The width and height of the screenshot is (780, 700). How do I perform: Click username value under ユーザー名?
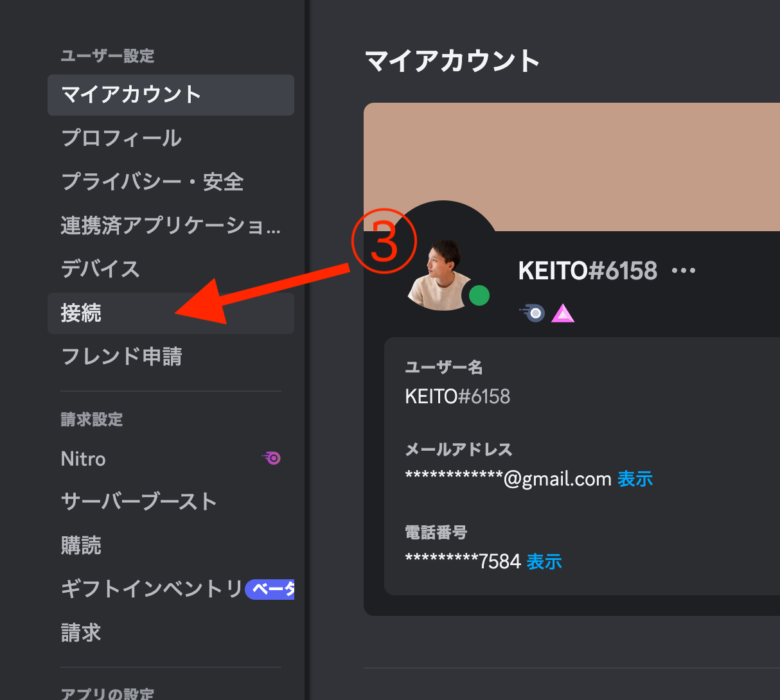click(x=457, y=396)
